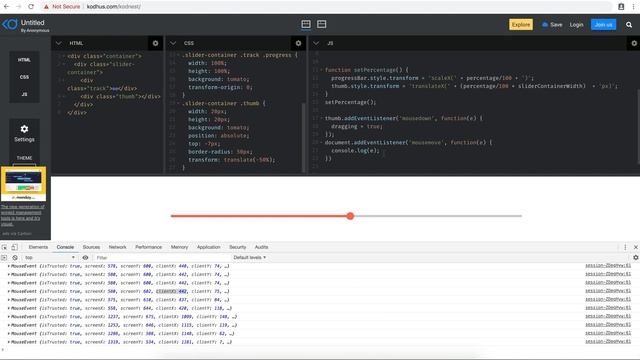Open the Audits tab in DevTools
The image size is (640, 360).
262,247
